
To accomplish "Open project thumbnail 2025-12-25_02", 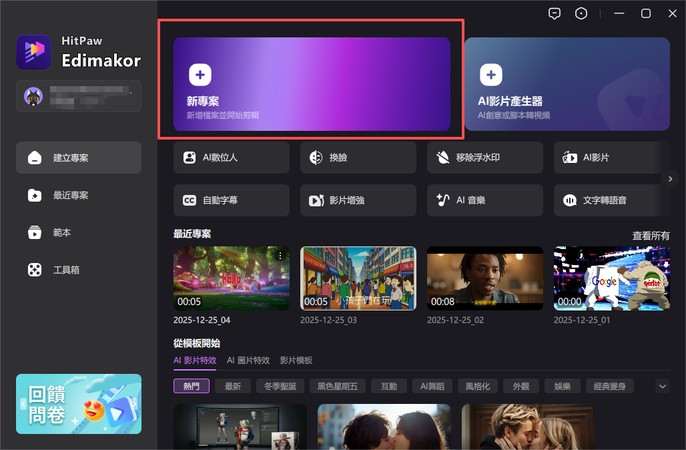I will tap(485, 278).
